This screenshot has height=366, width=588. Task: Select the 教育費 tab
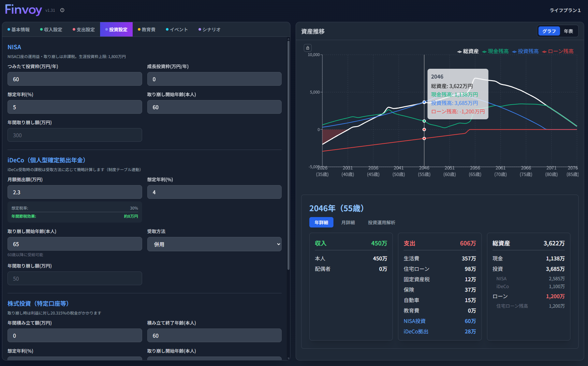147,30
